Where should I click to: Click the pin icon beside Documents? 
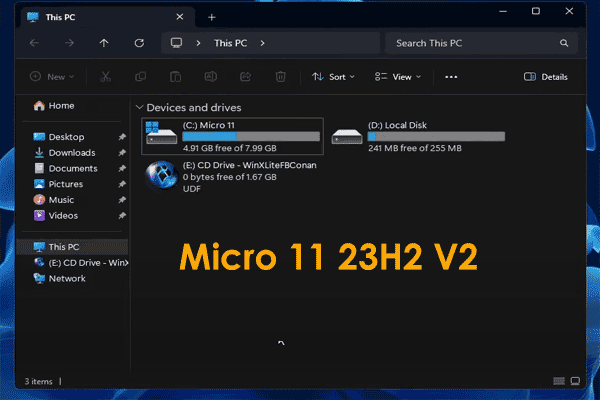(122, 168)
